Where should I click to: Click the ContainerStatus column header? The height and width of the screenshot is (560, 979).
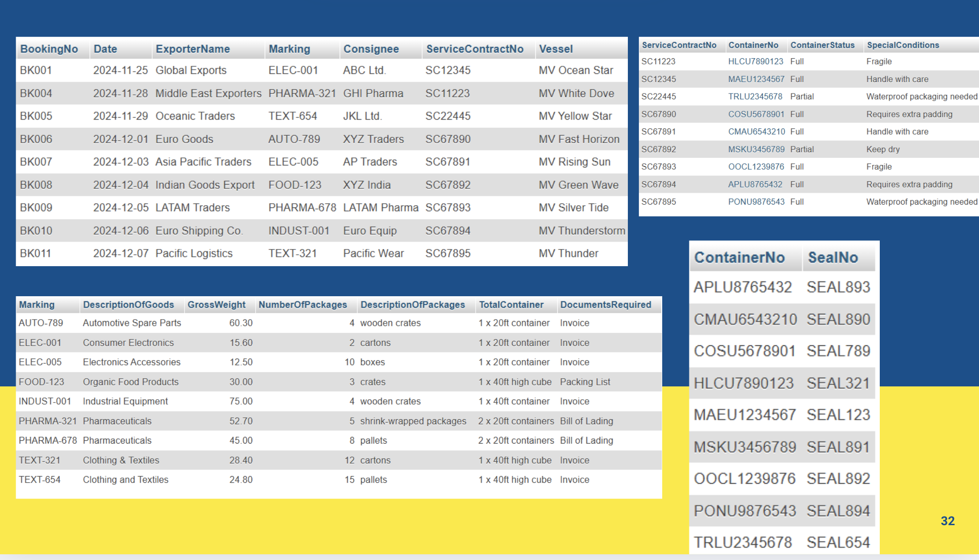click(823, 45)
